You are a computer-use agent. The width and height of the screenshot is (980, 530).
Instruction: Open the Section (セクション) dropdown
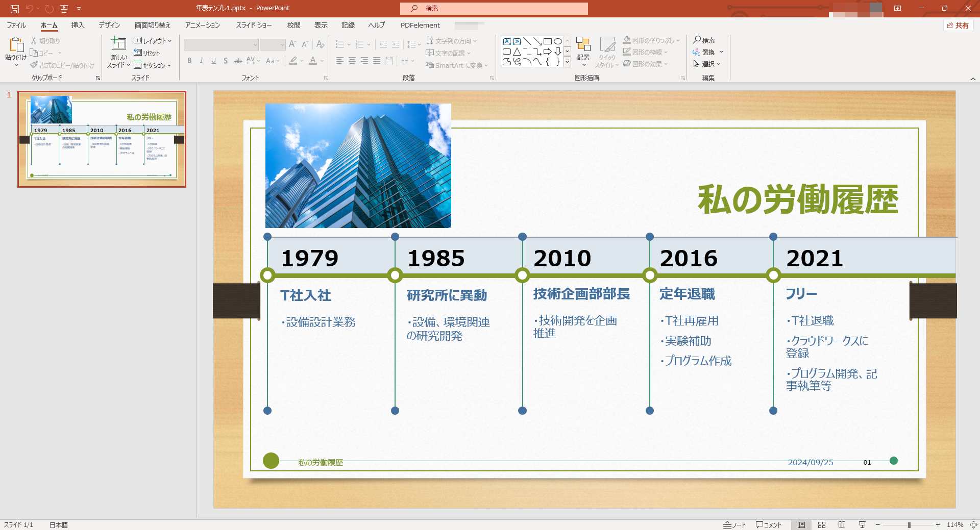[x=153, y=65]
